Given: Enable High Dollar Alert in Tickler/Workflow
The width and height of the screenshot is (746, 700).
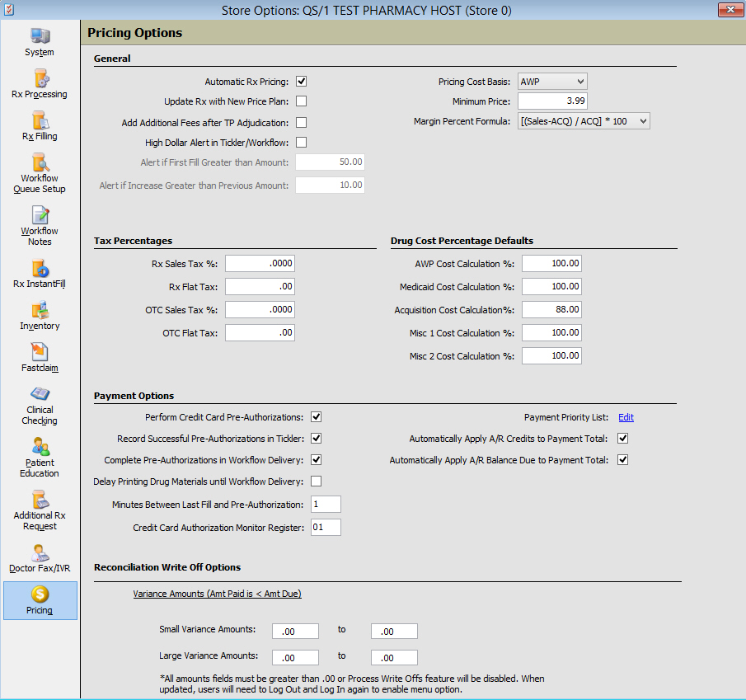Looking at the screenshot, I should [x=302, y=142].
